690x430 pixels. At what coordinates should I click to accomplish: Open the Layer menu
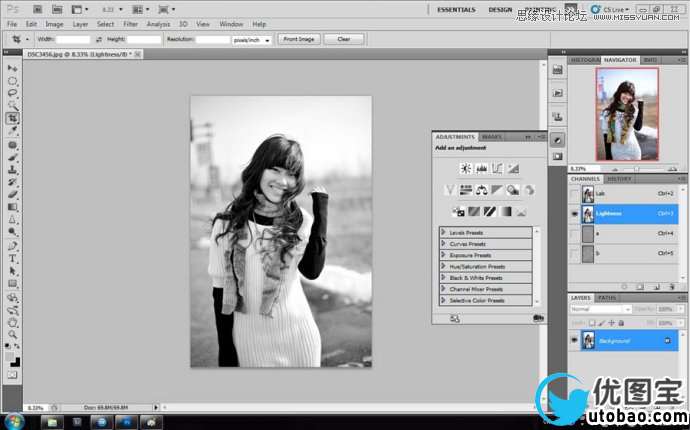coord(80,24)
